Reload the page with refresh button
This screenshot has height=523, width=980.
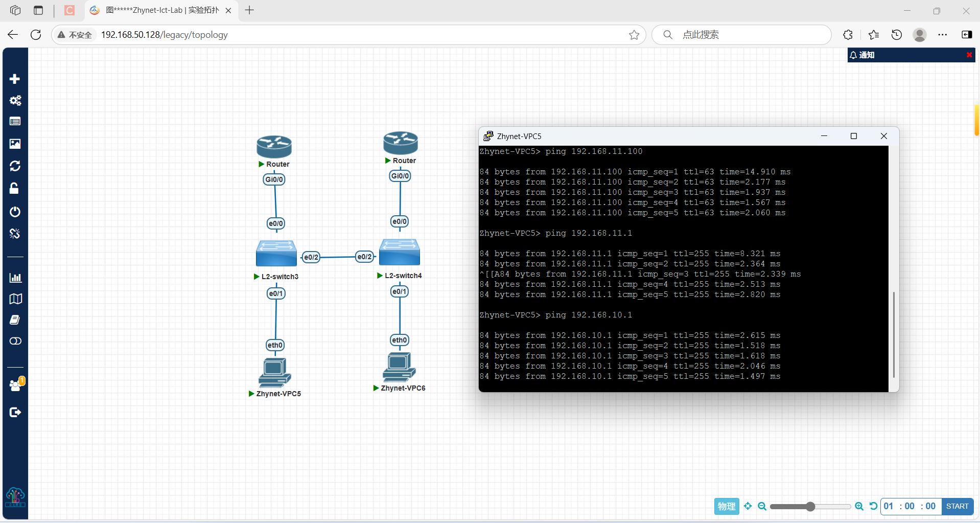[x=36, y=35]
